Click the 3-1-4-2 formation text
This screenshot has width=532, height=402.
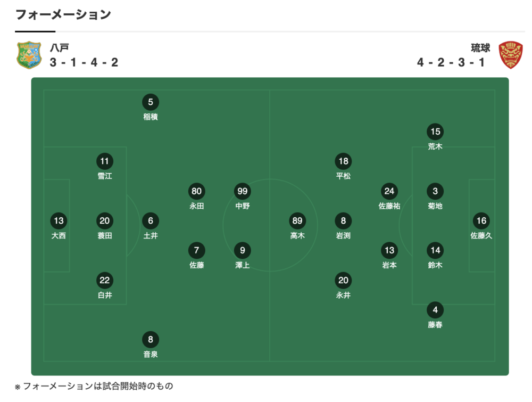pyautogui.click(x=84, y=62)
